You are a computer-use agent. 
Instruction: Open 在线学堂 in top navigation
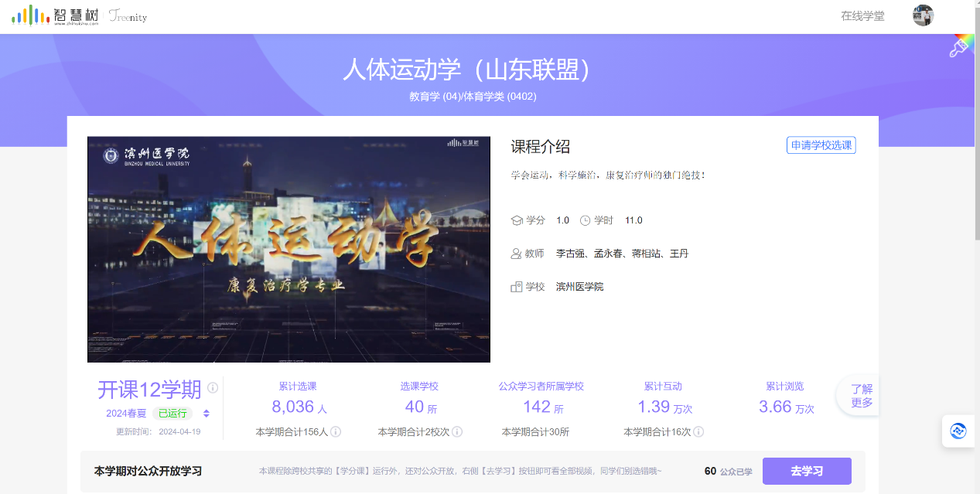pyautogui.click(x=862, y=16)
